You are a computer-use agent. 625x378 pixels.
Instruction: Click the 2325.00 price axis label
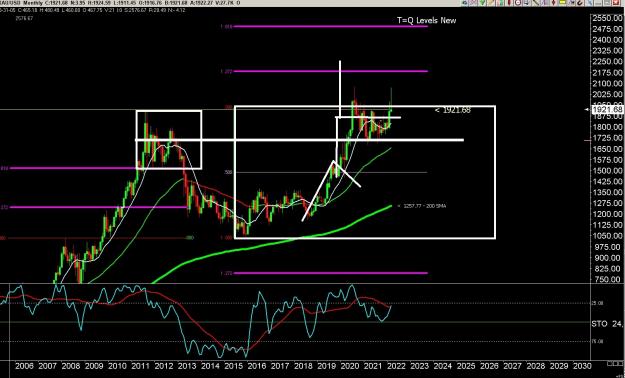[x=607, y=51]
